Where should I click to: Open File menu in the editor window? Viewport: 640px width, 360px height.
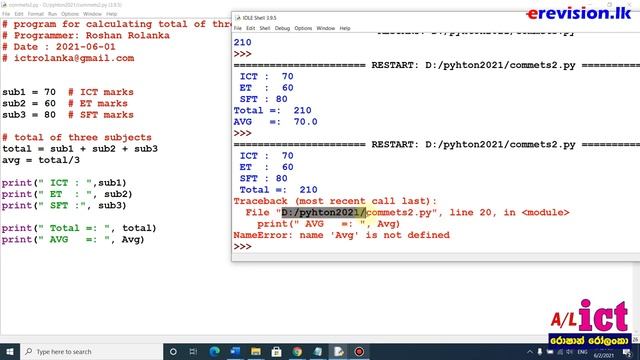pos(6,14)
